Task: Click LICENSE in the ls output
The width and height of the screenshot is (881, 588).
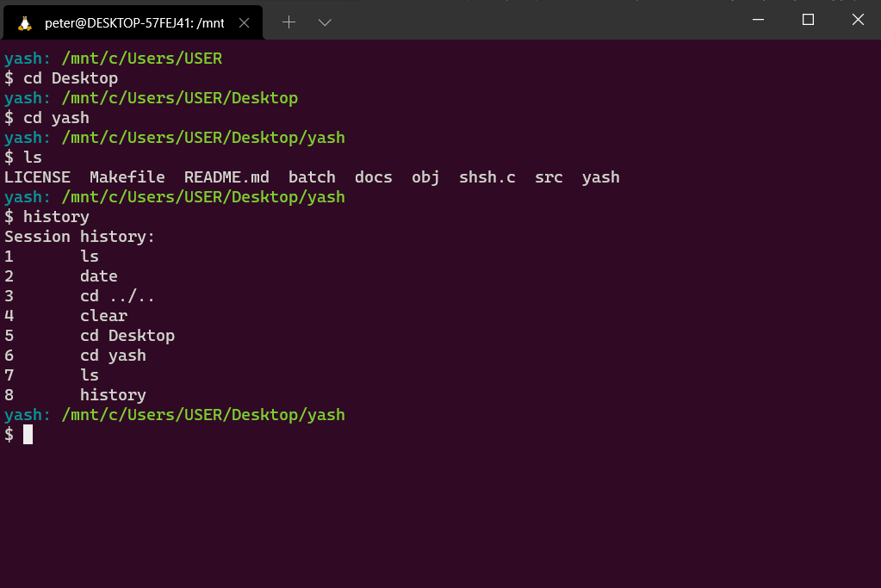Action: tap(37, 177)
